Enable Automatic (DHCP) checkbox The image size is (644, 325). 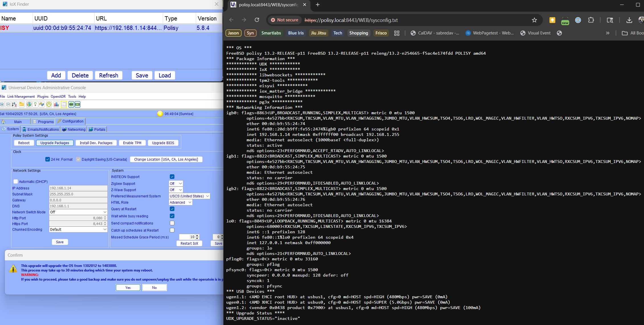click(16, 181)
